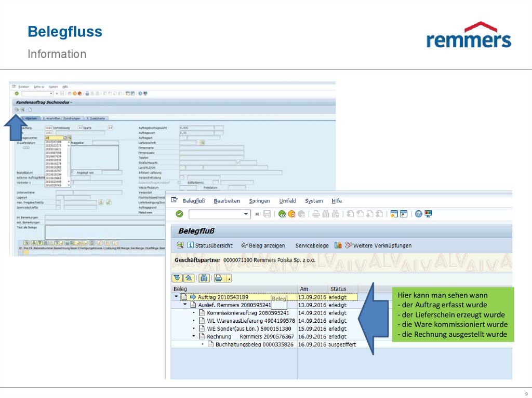Screen dimensions: 532x398
Task: Click the Expand All yellow icon above tree
Action: coord(177,278)
